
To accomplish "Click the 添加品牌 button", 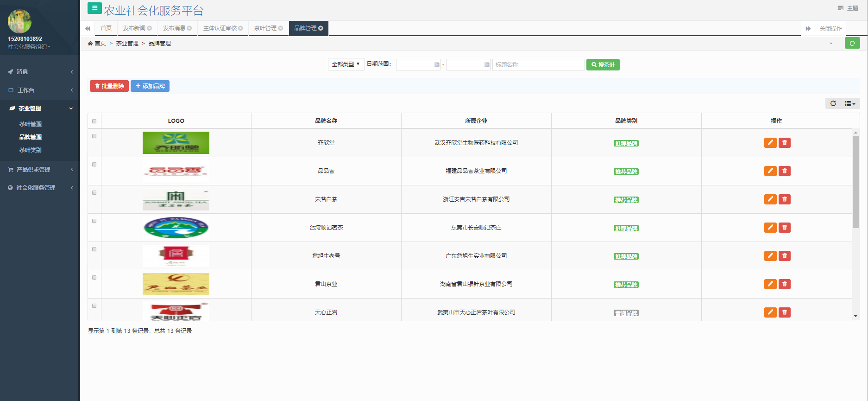I will click(x=150, y=86).
